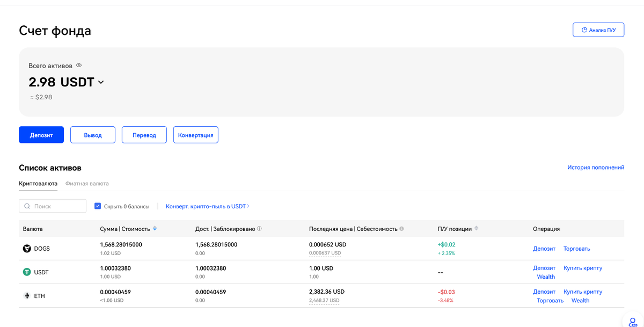The image size is (644, 327).
Task: Click Торговать in the ETH row
Action: (x=550, y=301)
